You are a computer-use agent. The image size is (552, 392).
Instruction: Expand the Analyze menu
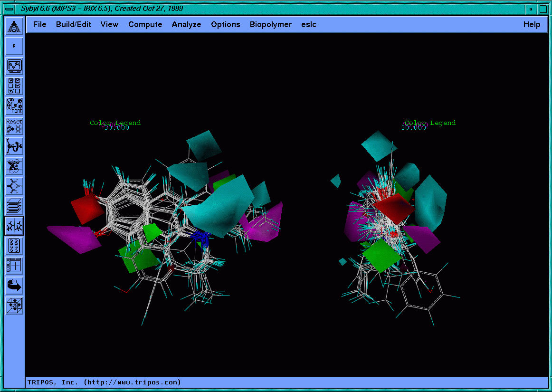click(x=186, y=25)
